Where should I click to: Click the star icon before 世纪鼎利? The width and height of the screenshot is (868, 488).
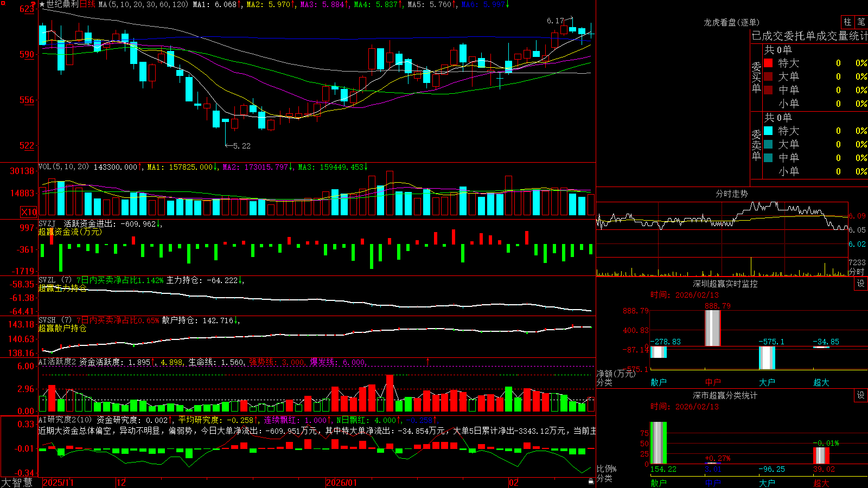coord(42,4)
